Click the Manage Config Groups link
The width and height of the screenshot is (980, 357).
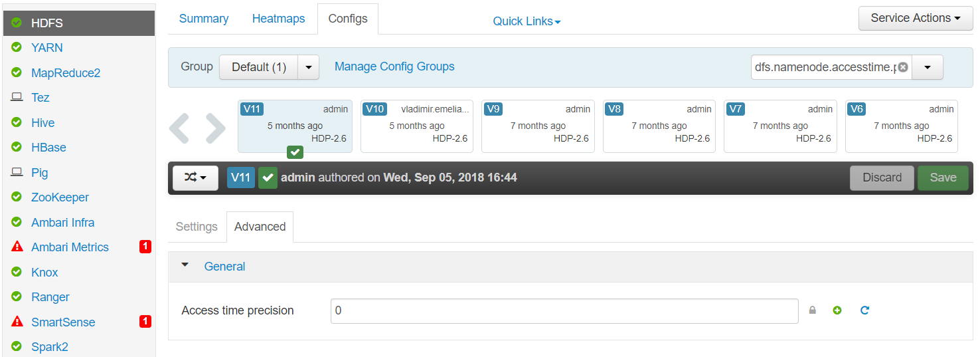[394, 66]
